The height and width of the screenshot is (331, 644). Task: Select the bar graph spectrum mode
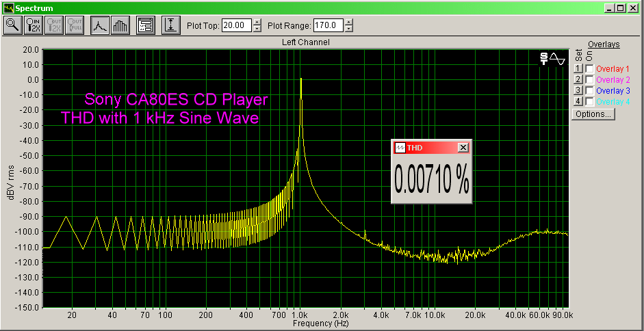(x=120, y=25)
